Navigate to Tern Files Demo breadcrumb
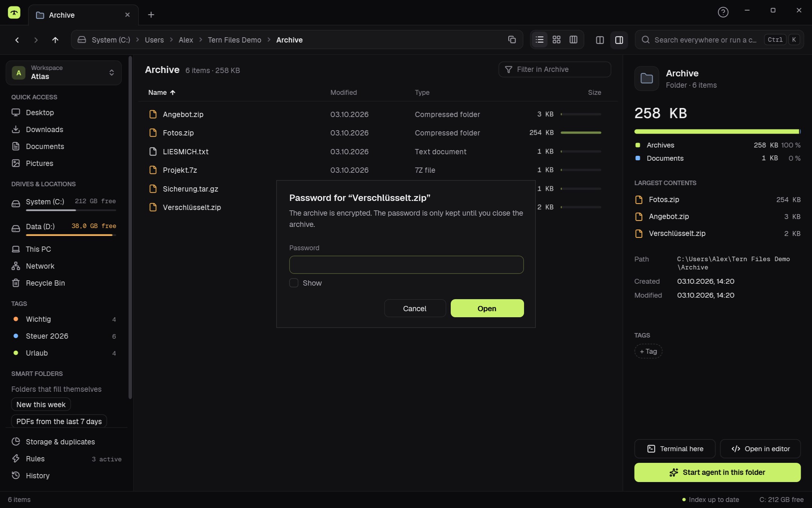This screenshot has height=508, width=812. pos(234,40)
